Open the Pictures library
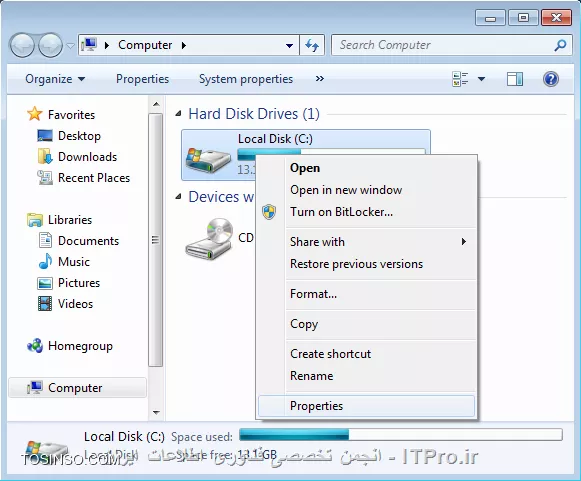581x481 pixels. pos(79,283)
